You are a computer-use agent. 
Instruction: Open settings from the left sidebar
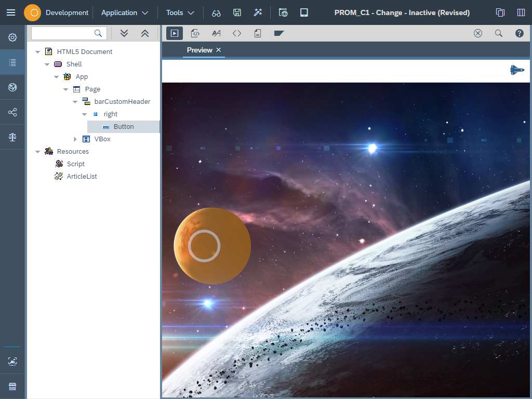12,37
